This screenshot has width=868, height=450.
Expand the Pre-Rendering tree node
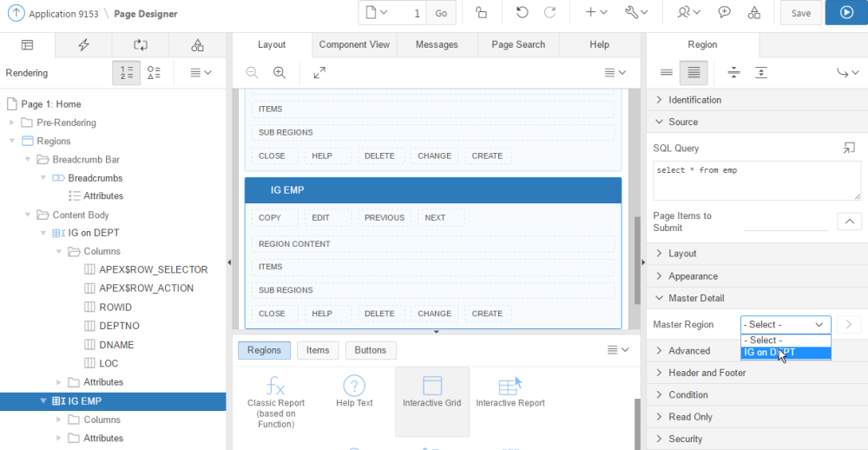point(11,122)
